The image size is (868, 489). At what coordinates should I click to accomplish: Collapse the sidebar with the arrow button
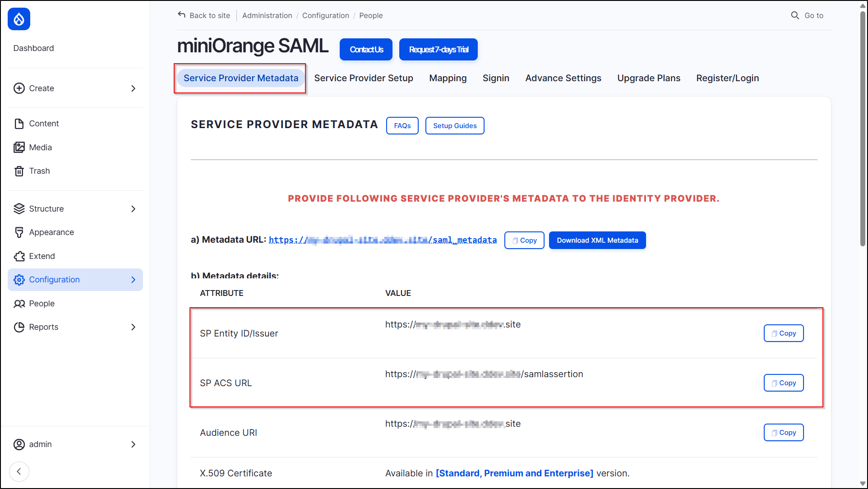click(x=19, y=471)
